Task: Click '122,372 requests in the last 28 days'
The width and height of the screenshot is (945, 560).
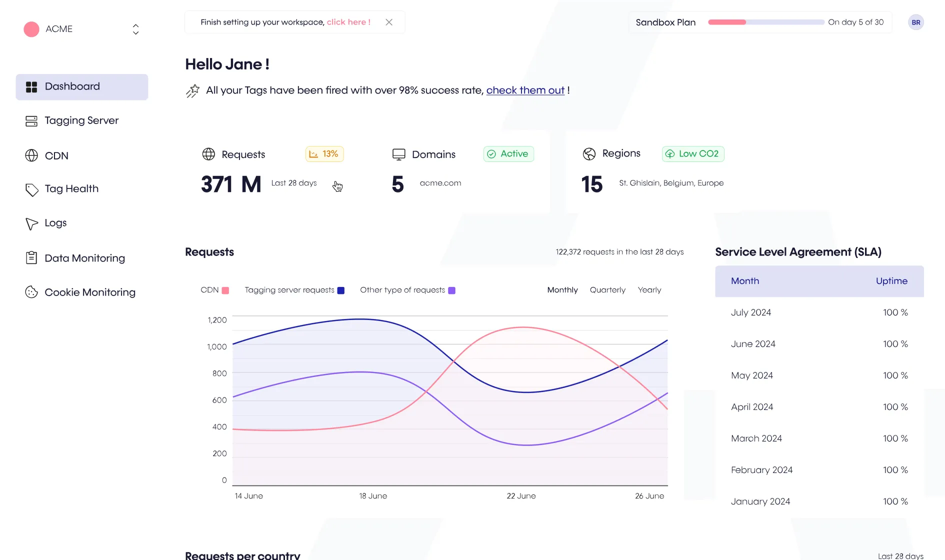Action: (x=619, y=252)
